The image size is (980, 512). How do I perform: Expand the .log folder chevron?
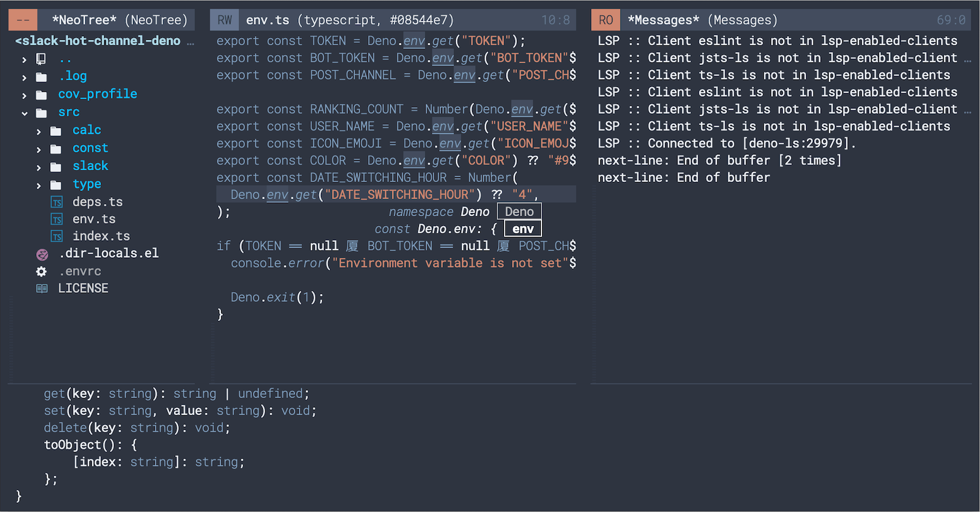pyautogui.click(x=24, y=77)
